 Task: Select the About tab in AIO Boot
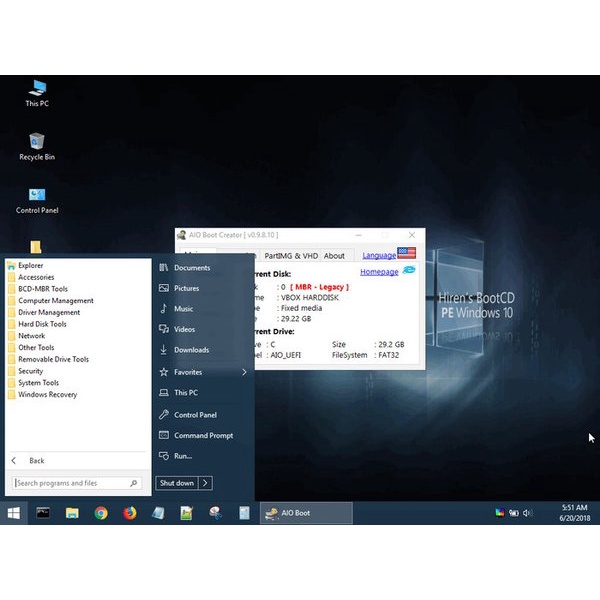[x=334, y=256]
